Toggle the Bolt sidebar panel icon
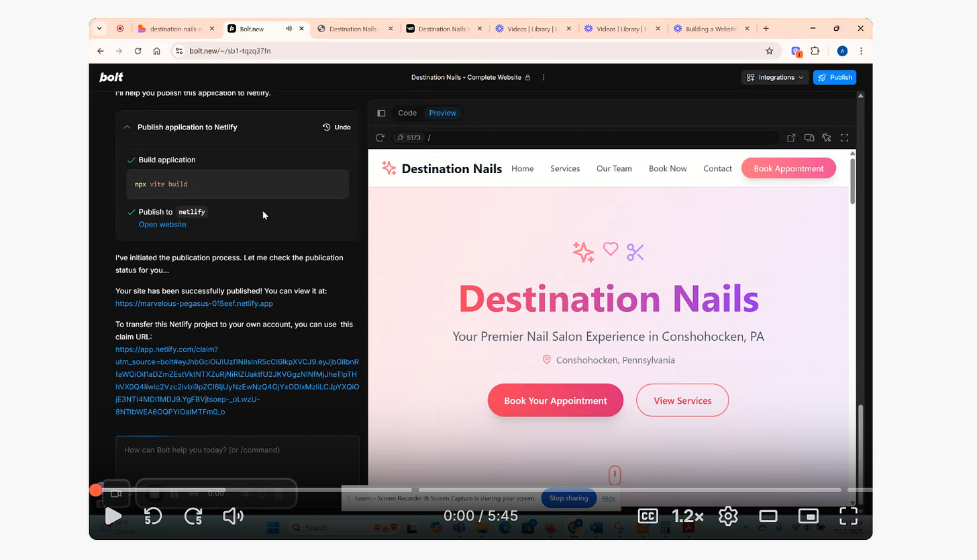The height and width of the screenshot is (560, 977). coord(381,113)
